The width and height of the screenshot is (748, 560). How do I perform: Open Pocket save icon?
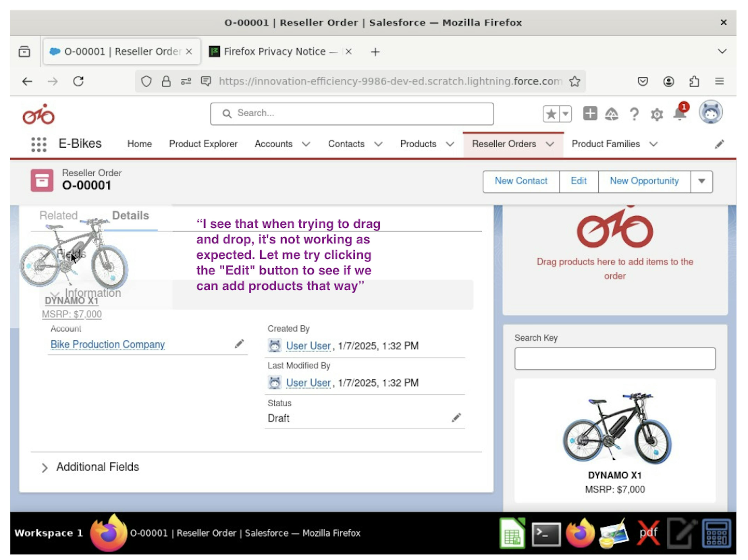click(x=642, y=81)
